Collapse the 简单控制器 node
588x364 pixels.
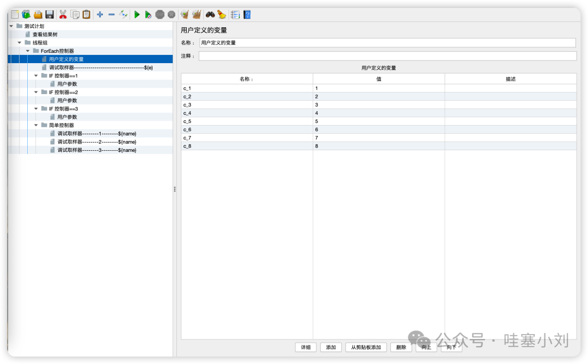pyautogui.click(x=36, y=125)
